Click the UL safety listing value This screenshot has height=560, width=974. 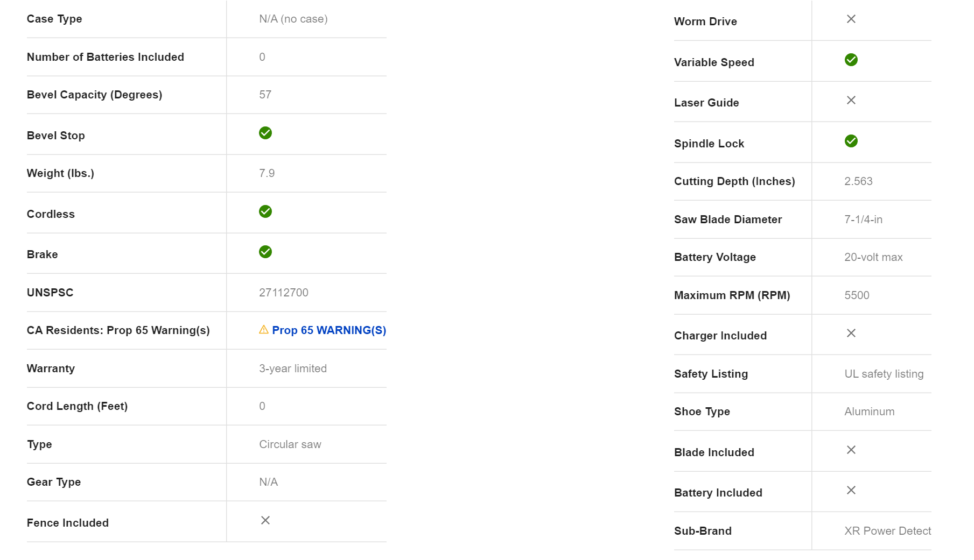click(884, 374)
